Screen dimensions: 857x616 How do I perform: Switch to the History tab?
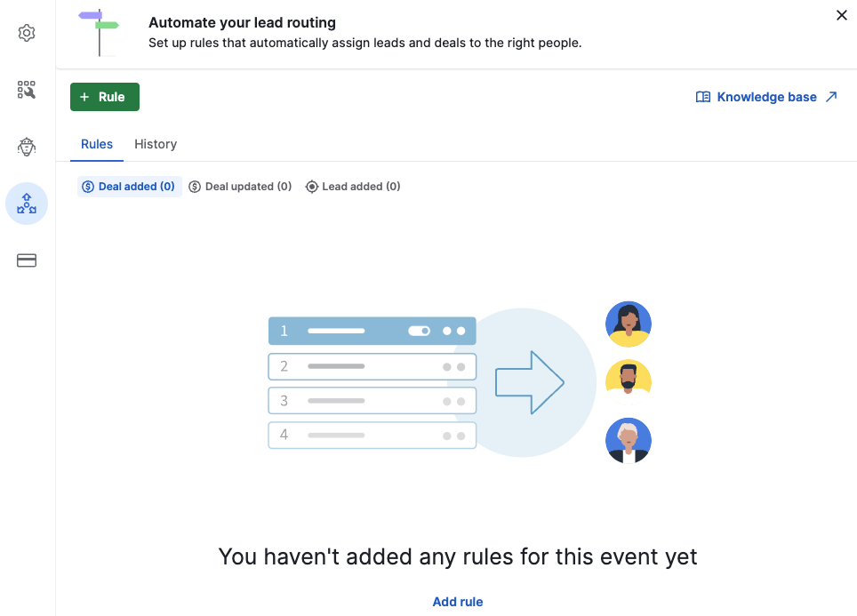click(x=156, y=144)
